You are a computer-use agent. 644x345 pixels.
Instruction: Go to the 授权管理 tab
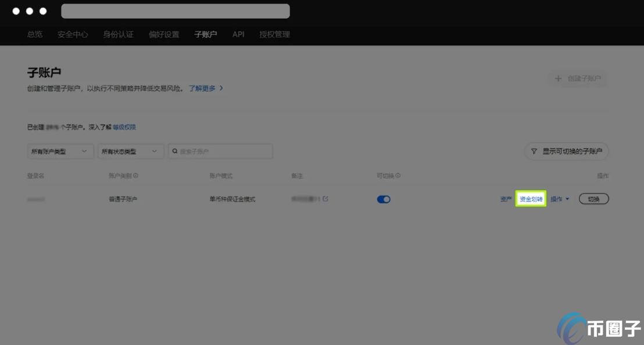[274, 34]
